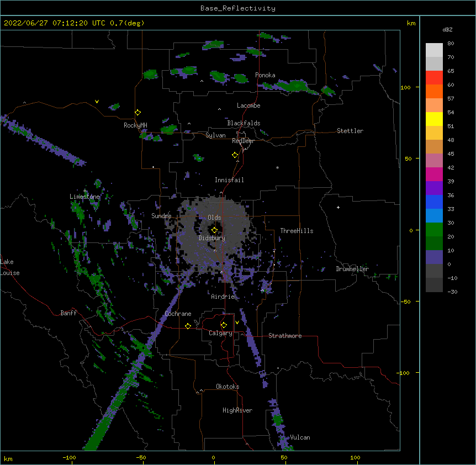This screenshot has height=465, width=476.
Task: Click the yellow marker west of Calgary
Action: click(188, 326)
